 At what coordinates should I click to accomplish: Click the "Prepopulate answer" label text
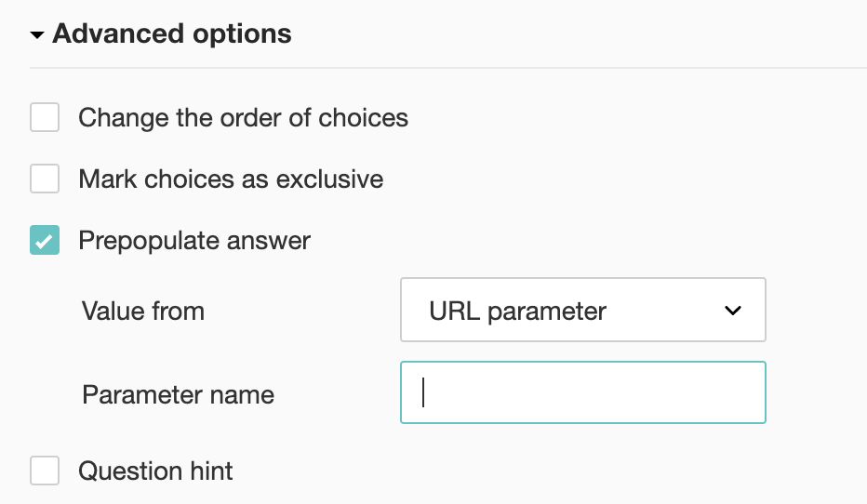tap(194, 240)
